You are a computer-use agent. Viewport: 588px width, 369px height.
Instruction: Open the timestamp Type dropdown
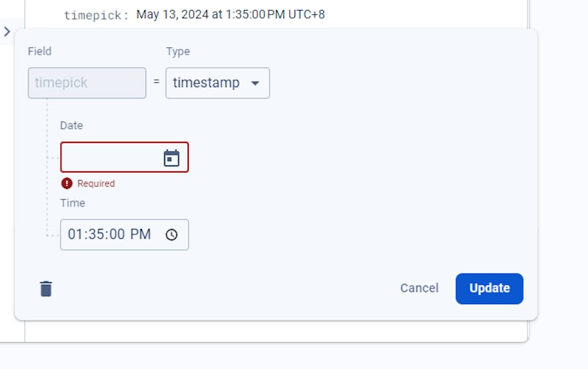point(217,83)
